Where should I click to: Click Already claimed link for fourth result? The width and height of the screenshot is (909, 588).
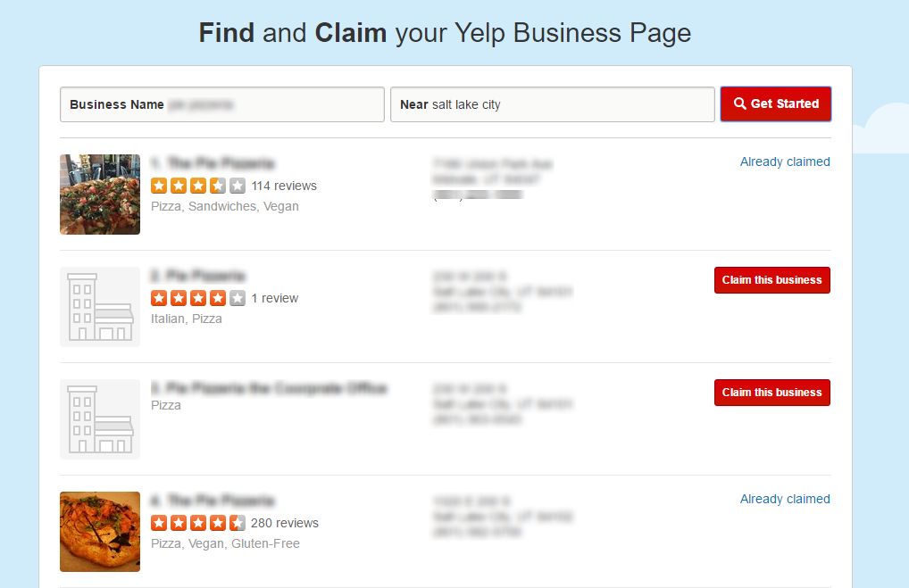[785, 499]
